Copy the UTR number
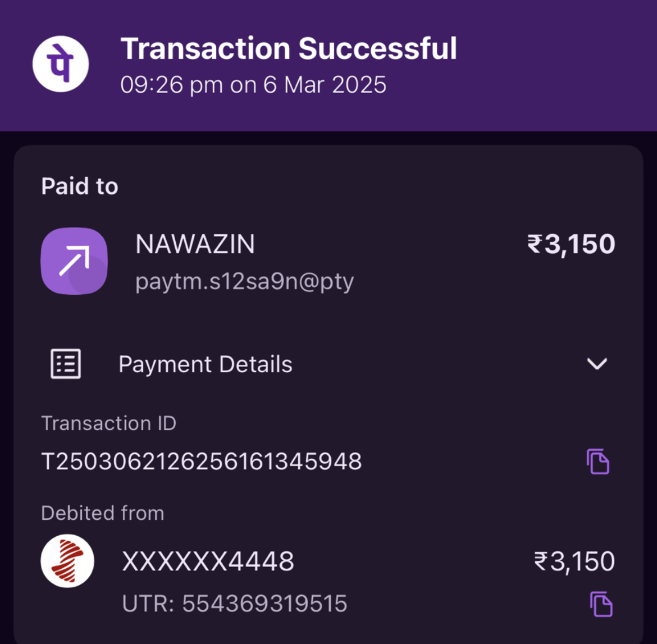This screenshot has width=657, height=644. (x=601, y=604)
